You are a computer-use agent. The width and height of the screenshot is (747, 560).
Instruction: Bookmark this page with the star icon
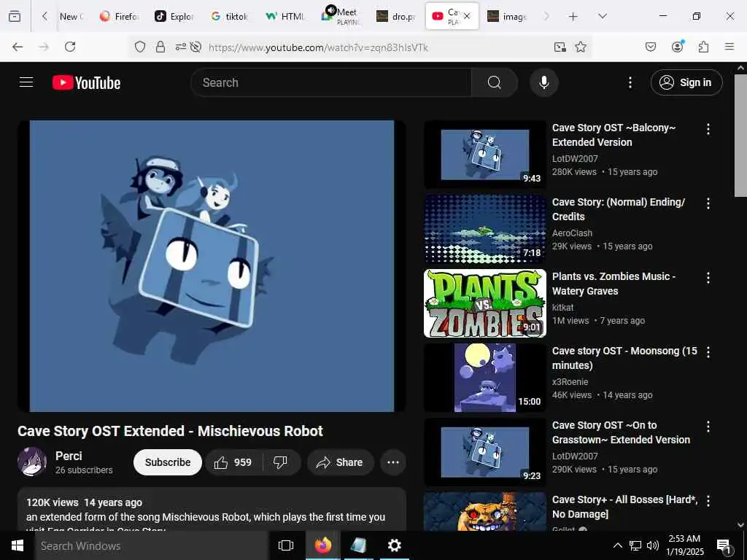(580, 47)
